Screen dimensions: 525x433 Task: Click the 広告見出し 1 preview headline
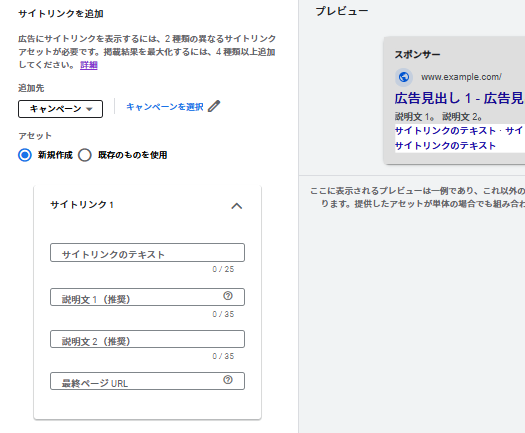pyautogui.click(x=459, y=98)
